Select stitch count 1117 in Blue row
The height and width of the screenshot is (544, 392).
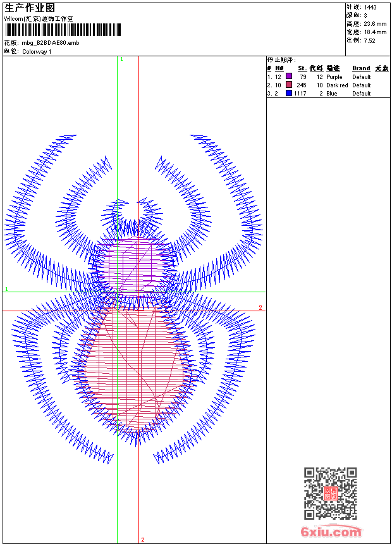click(x=300, y=94)
